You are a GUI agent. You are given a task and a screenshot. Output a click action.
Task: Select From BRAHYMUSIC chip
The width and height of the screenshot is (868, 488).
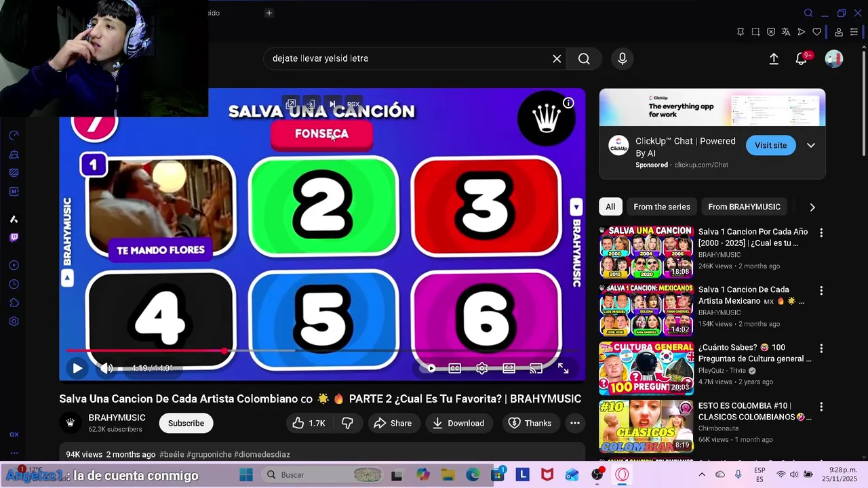[744, 207]
